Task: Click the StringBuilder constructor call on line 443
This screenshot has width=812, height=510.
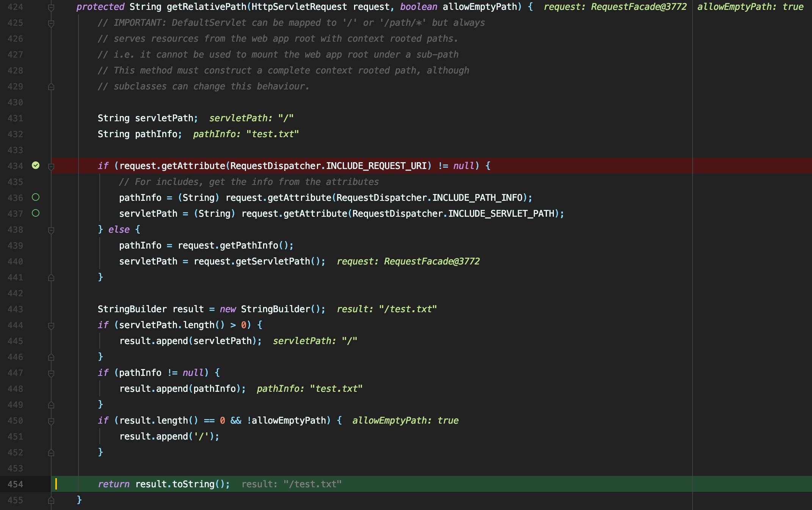Action: (x=272, y=309)
